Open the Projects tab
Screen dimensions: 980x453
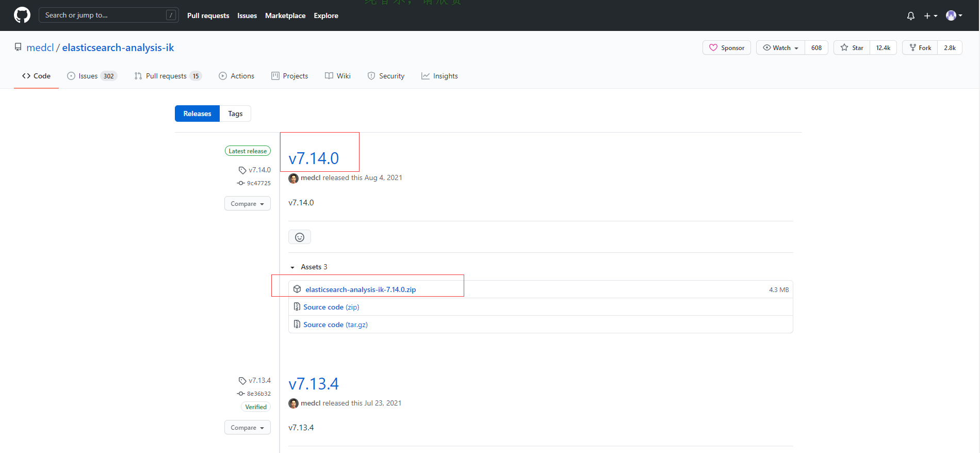(290, 76)
